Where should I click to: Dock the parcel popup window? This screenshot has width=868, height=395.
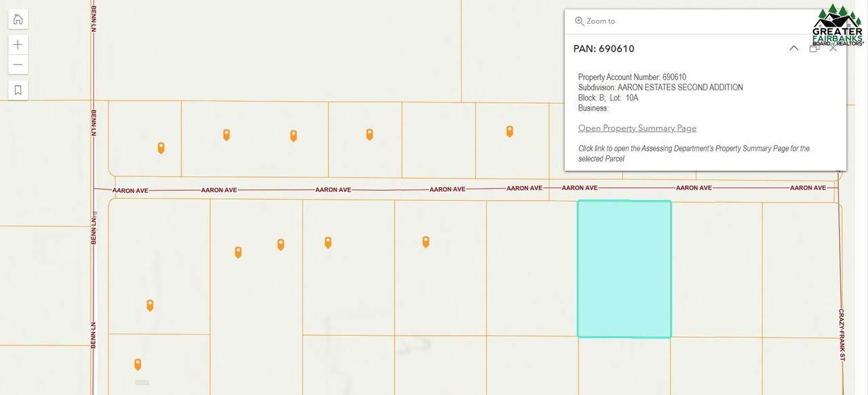[814, 48]
